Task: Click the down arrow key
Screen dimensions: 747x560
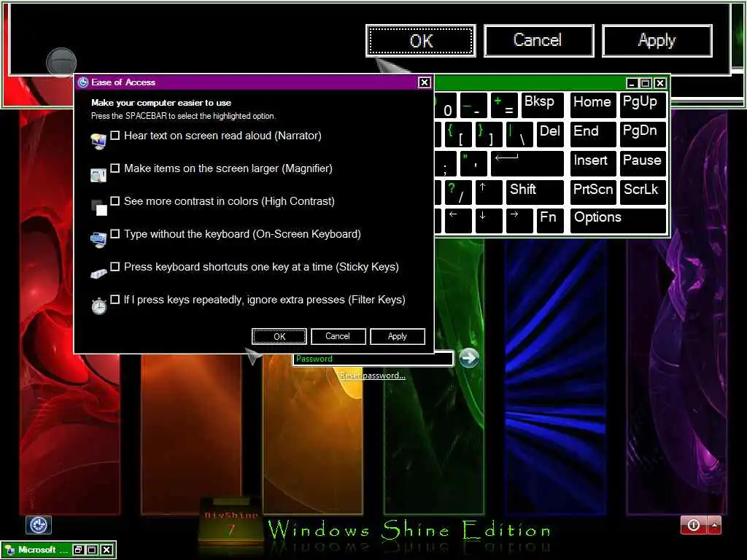Action: click(x=489, y=221)
